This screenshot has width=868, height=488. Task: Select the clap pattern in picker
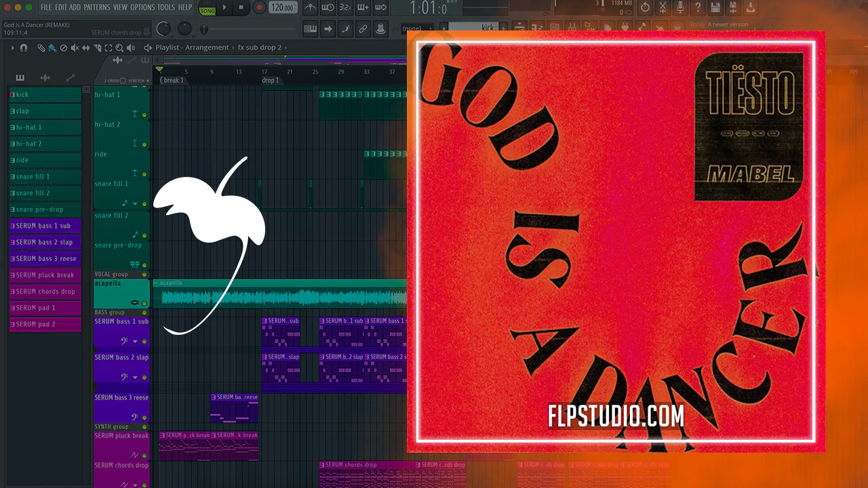(45, 111)
